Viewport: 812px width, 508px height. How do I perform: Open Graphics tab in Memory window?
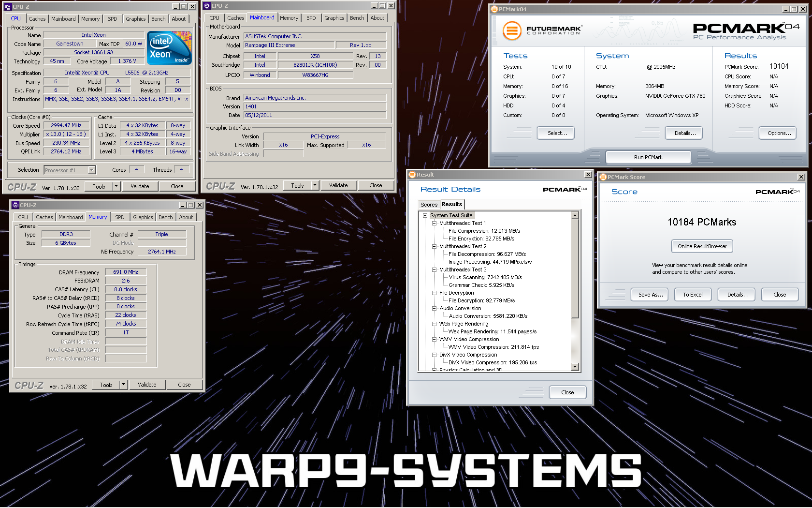pyautogui.click(x=143, y=217)
